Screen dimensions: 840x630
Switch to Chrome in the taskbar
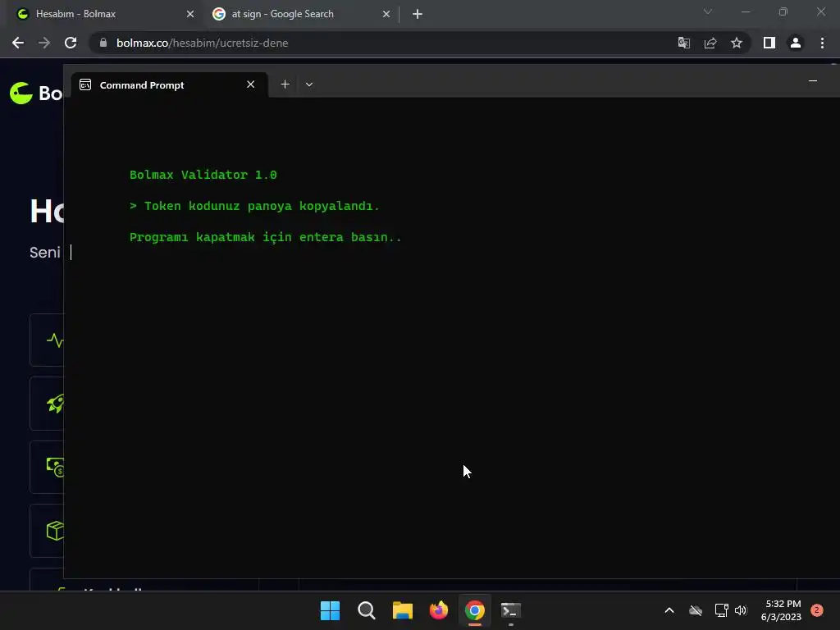[475, 610]
